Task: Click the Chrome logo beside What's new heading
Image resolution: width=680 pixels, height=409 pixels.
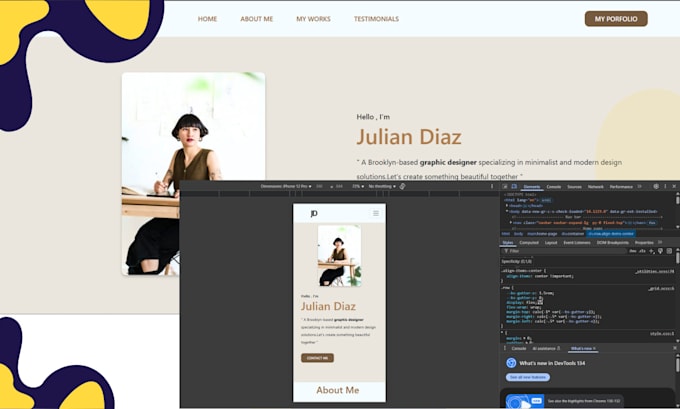Action: pos(511,363)
